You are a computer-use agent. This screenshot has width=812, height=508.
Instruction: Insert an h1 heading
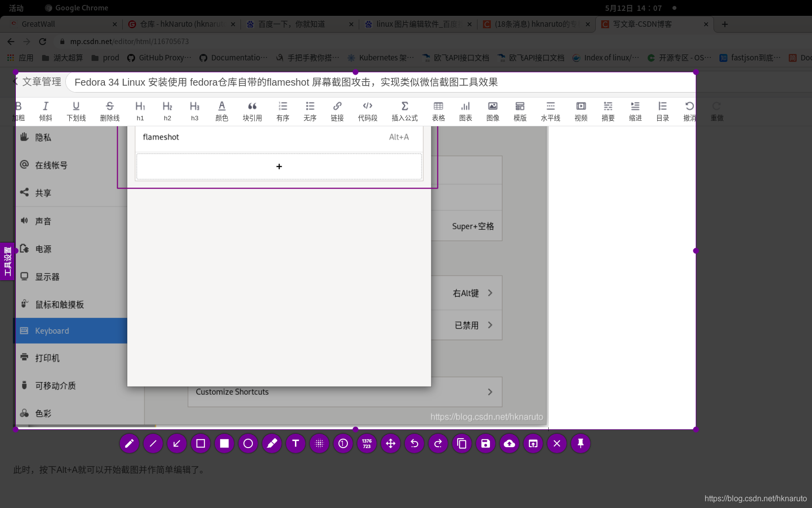(x=140, y=111)
